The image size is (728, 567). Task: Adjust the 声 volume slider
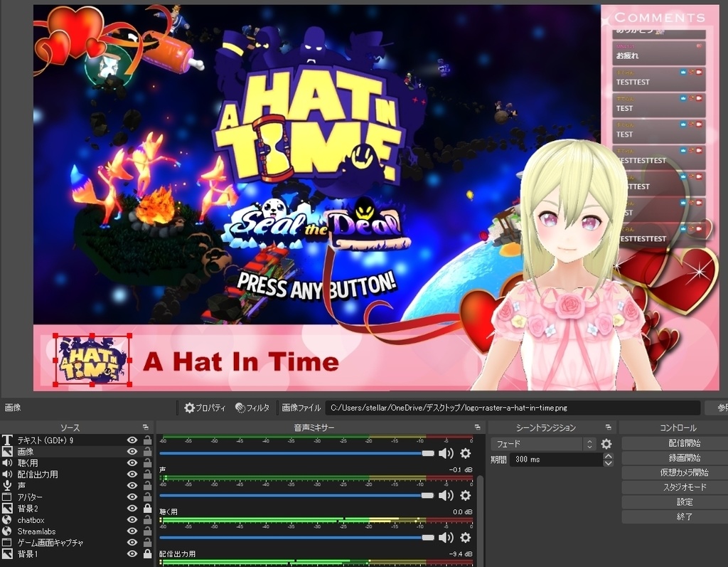point(296,495)
